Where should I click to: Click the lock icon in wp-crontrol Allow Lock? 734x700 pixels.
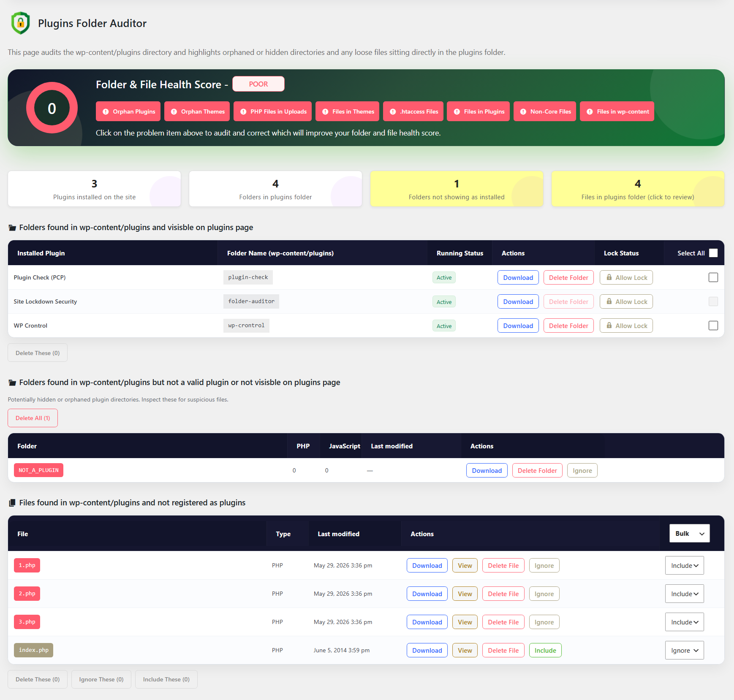(x=609, y=326)
